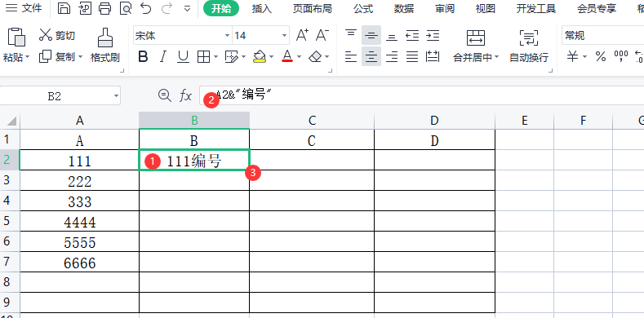Select column C header
The image size is (644, 318).
pyautogui.click(x=312, y=120)
